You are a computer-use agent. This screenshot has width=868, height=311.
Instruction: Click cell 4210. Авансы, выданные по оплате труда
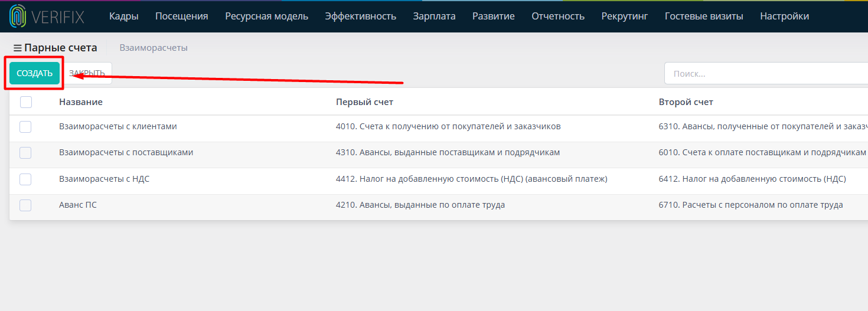420,205
